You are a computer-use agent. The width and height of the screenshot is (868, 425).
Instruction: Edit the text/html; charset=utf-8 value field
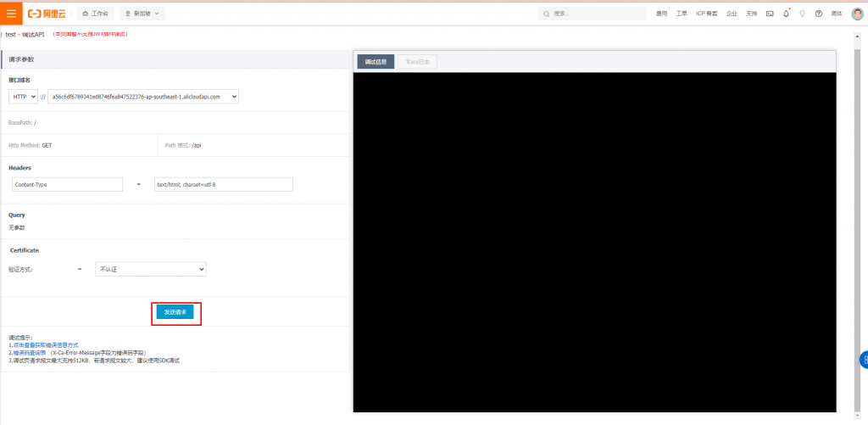pos(224,185)
